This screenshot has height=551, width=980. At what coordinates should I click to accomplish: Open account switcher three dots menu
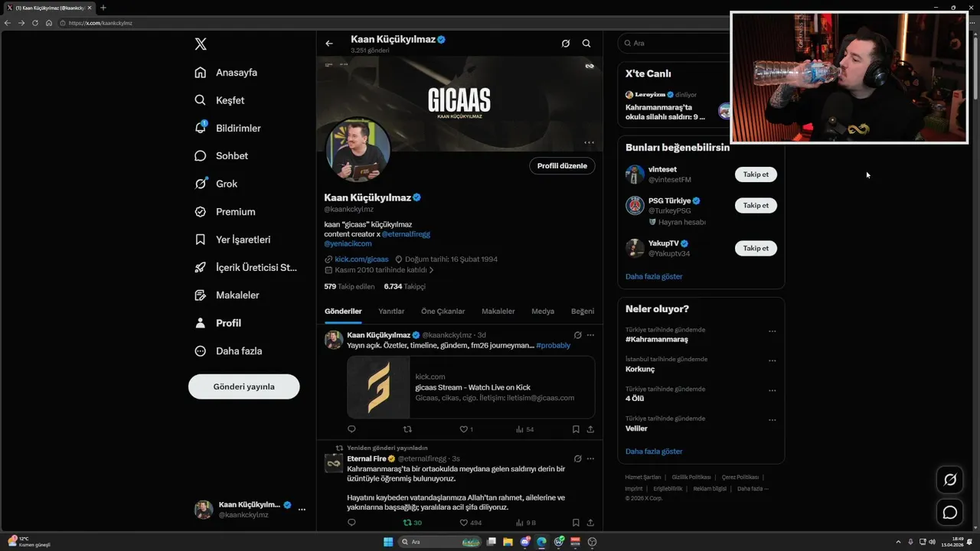(302, 509)
